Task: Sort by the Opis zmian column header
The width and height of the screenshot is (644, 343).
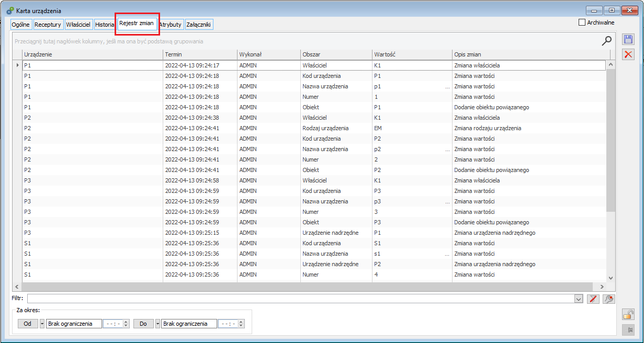Action: coord(531,54)
